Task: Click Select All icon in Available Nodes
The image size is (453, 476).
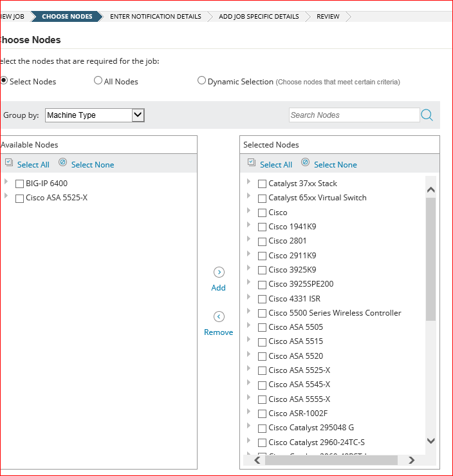Action: pyautogui.click(x=9, y=162)
